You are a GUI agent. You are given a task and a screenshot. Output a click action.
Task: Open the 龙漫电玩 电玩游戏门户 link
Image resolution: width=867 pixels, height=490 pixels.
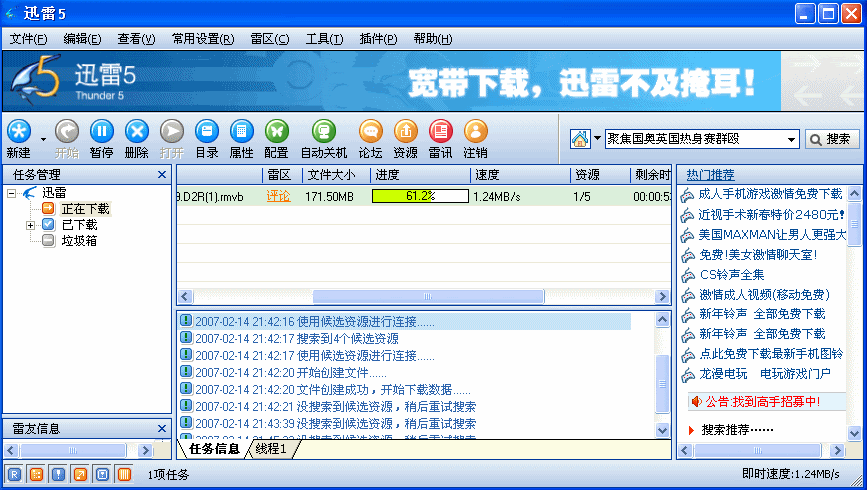click(765, 374)
